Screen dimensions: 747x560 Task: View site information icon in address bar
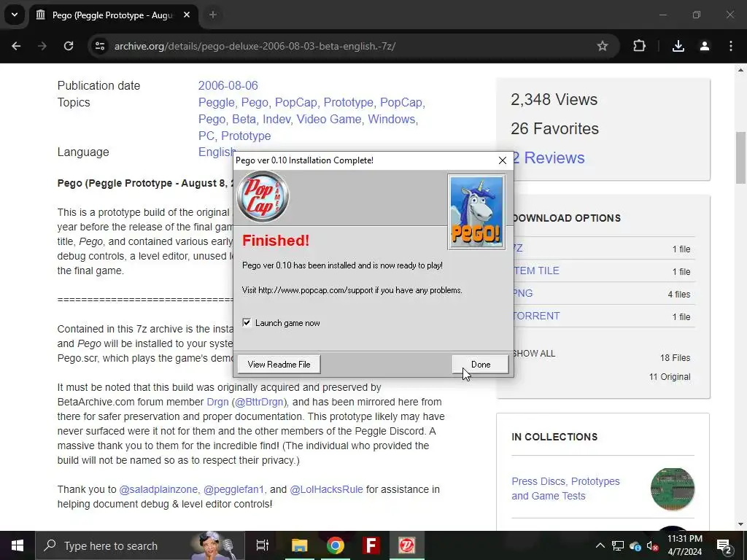100,46
